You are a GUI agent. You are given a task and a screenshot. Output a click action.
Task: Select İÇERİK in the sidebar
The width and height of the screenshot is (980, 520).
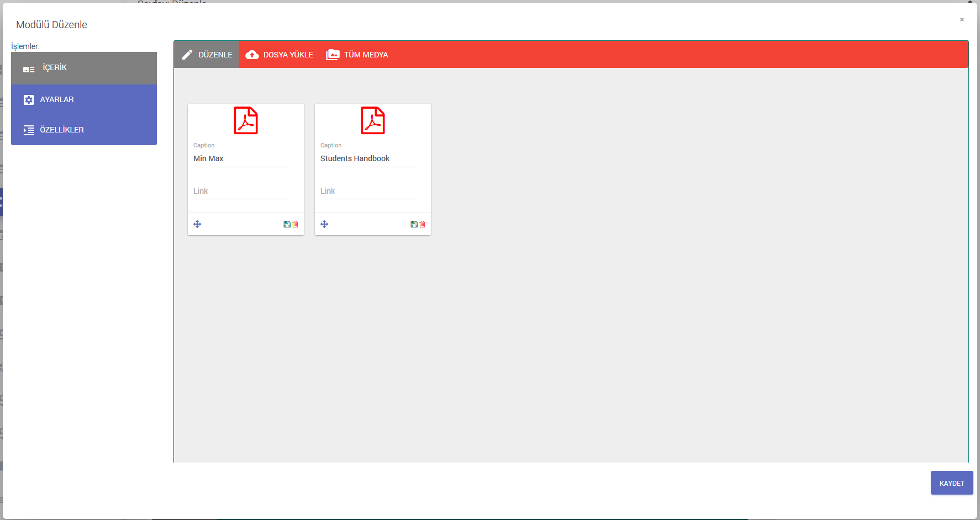click(84, 68)
